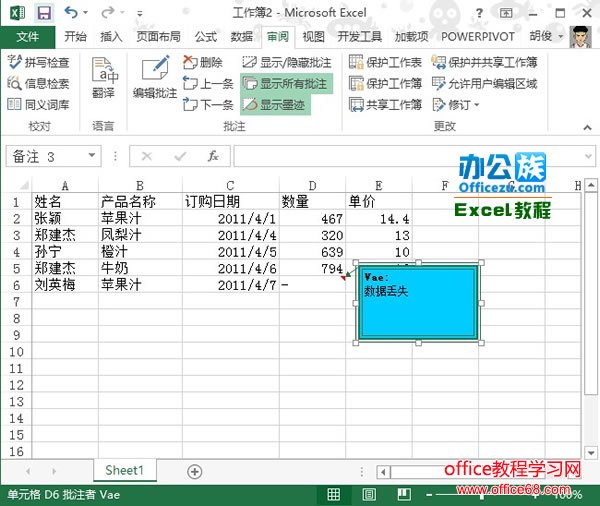Click inside the formula bar input
The image size is (600, 506).
[409, 156]
